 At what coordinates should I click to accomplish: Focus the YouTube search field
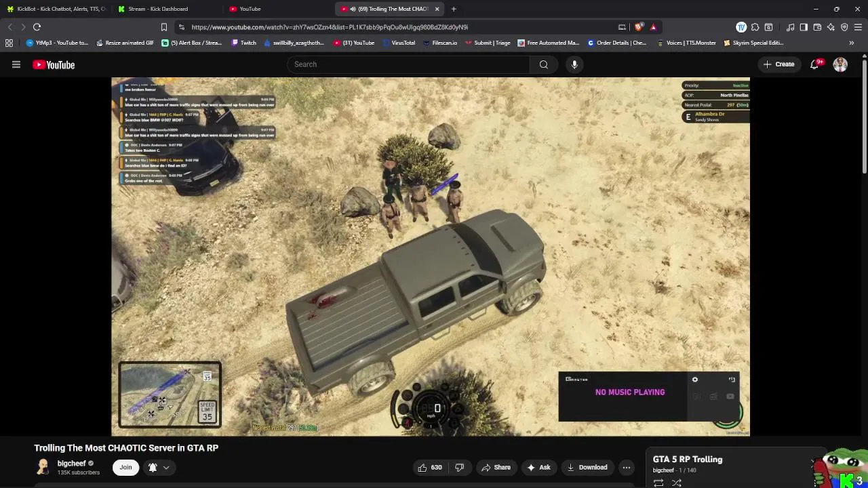coord(408,64)
